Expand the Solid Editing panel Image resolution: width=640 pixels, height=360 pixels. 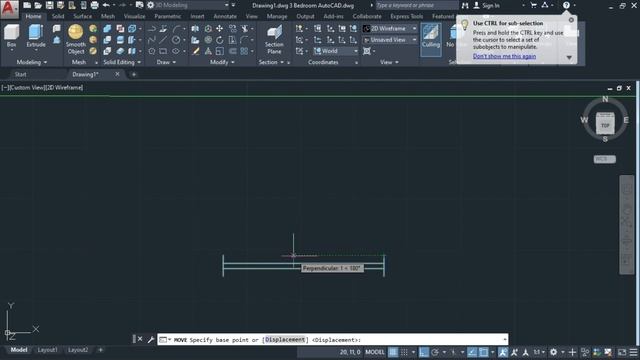(122, 62)
